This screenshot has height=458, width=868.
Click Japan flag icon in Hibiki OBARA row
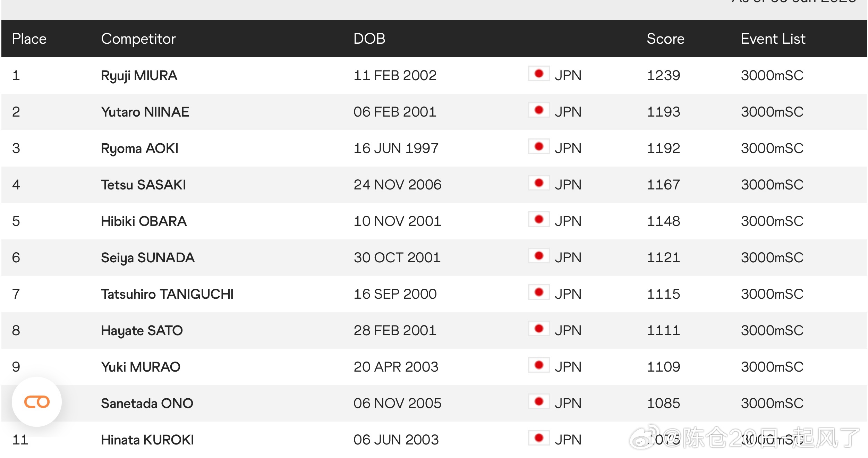pyautogui.click(x=539, y=219)
